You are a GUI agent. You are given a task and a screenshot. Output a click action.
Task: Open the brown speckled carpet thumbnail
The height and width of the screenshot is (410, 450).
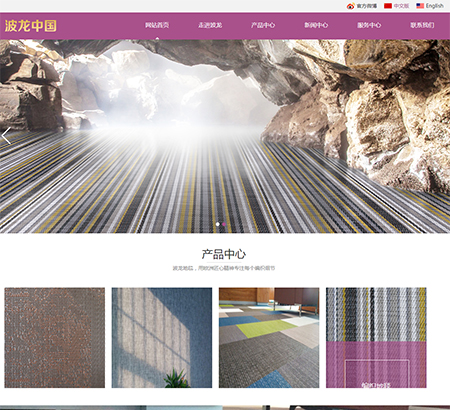coord(55,338)
